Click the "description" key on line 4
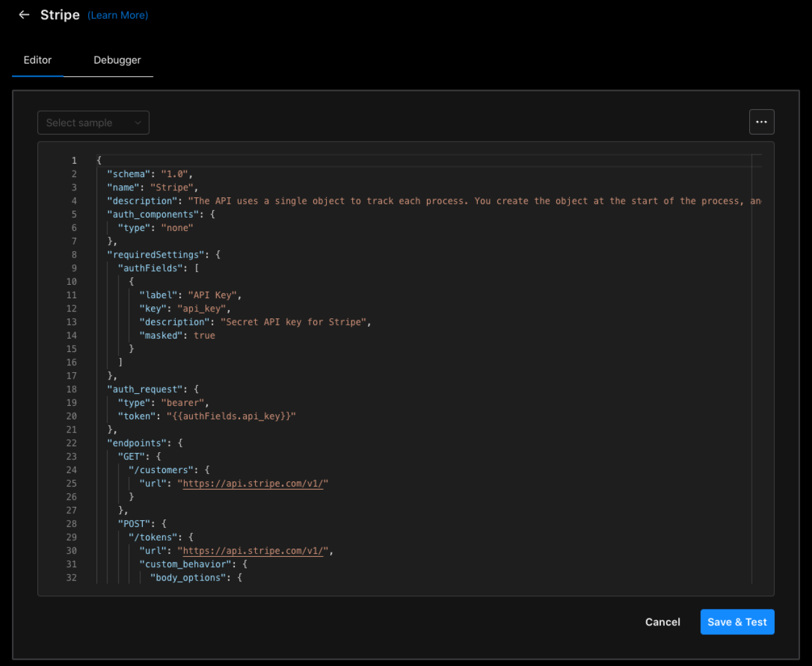The height and width of the screenshot is (666, 812). (142, 201)
